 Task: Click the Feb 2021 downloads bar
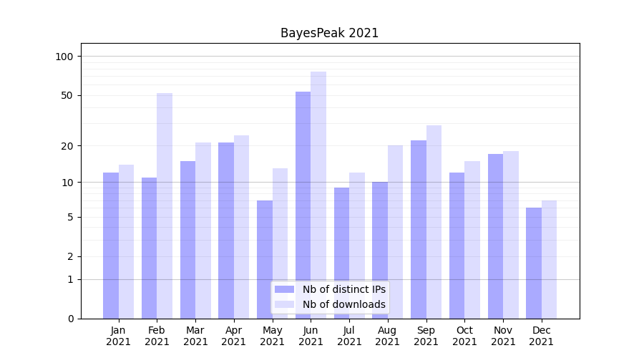(x=165, y=205)
